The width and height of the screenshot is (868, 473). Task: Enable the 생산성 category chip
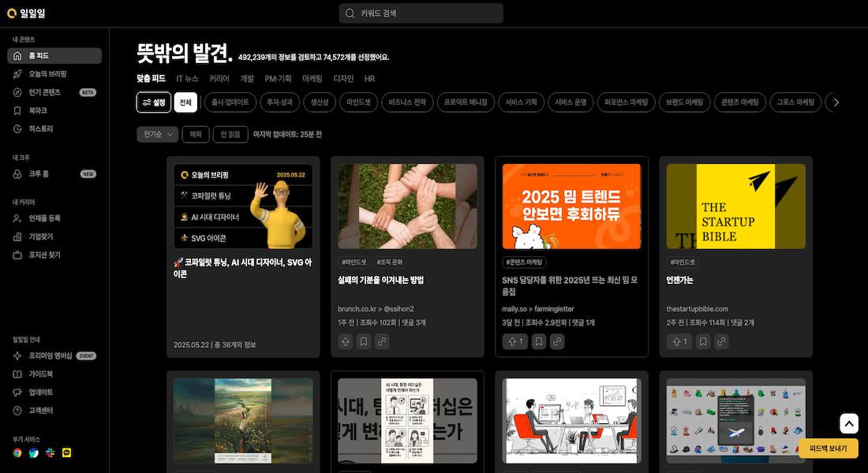[x=320, y=102]
